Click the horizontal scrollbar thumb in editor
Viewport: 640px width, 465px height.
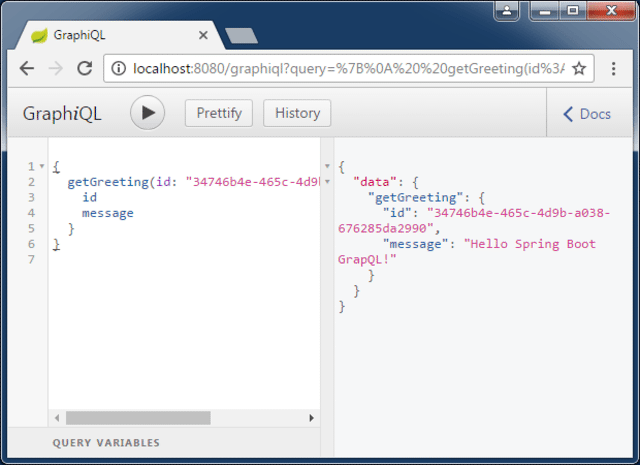(138, 418)
